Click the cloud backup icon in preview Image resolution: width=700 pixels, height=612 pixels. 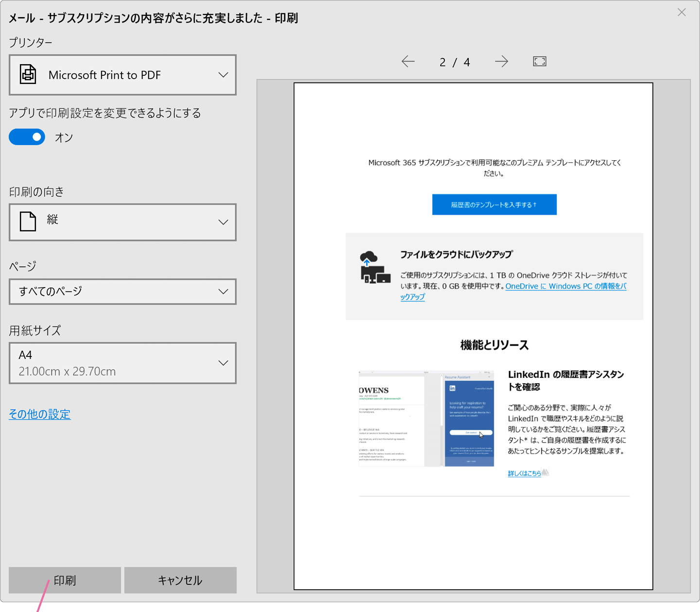pyautogui.click(x=375, y=267)
